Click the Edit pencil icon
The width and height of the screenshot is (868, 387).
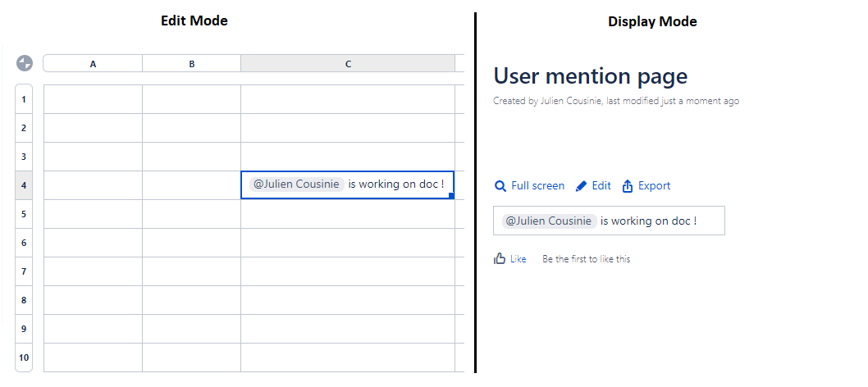(582, 186)
